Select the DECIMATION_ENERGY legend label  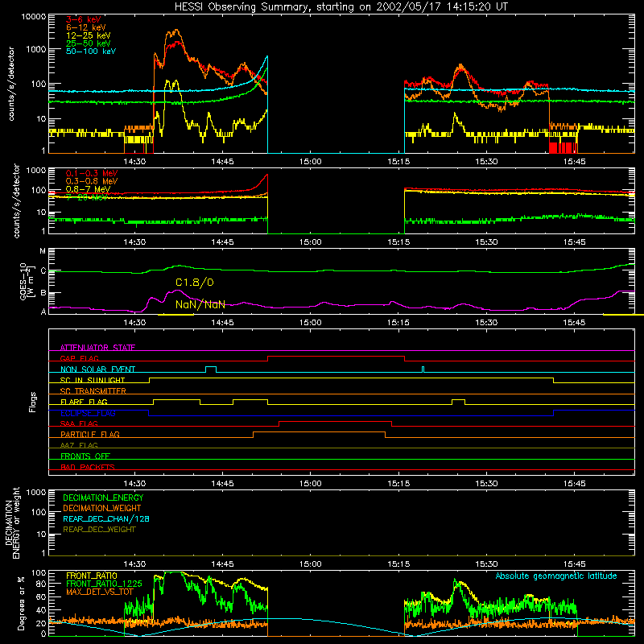point(103,497)
